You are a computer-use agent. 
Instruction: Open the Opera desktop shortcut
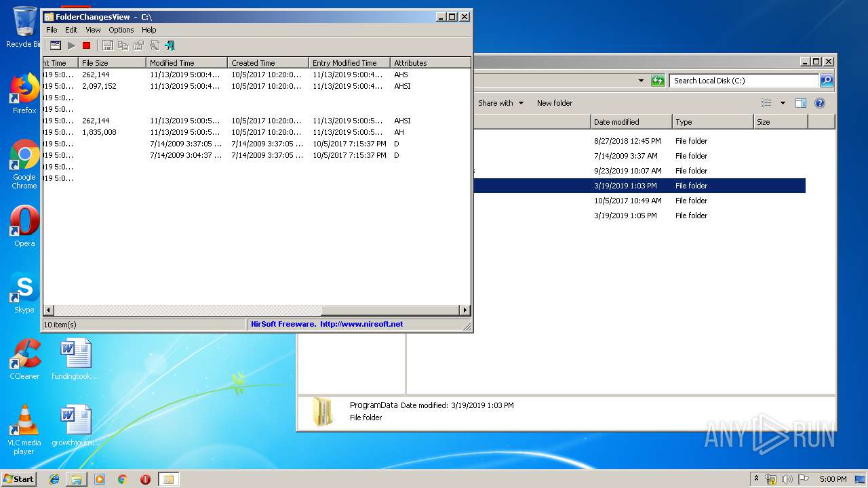pos(24,227)
